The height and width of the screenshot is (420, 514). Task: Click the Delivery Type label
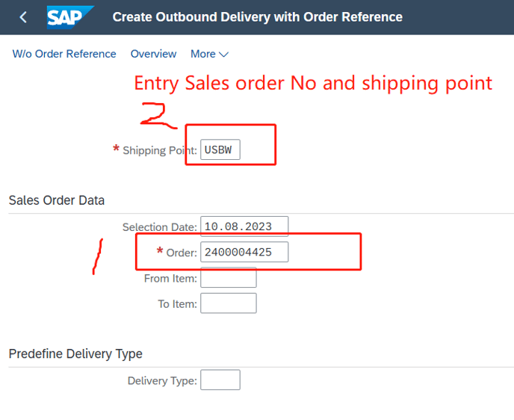(162, 381)
